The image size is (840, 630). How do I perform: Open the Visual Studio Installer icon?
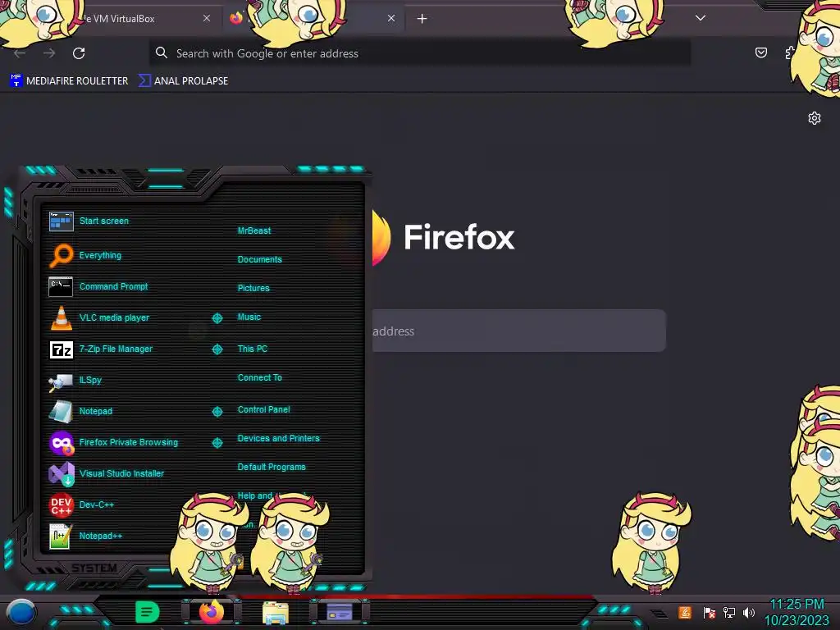pos(61,473)
